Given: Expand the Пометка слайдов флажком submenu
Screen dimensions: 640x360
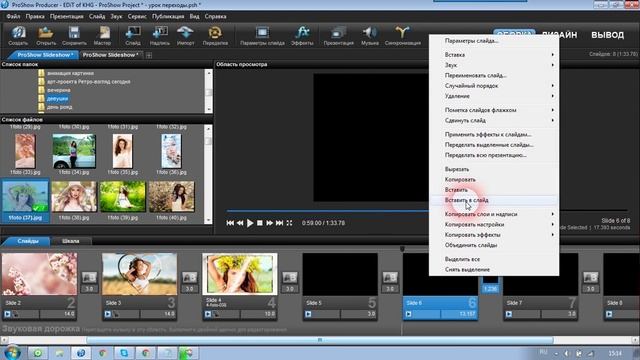Looking at the screenshot, I should tap(494, 110).
